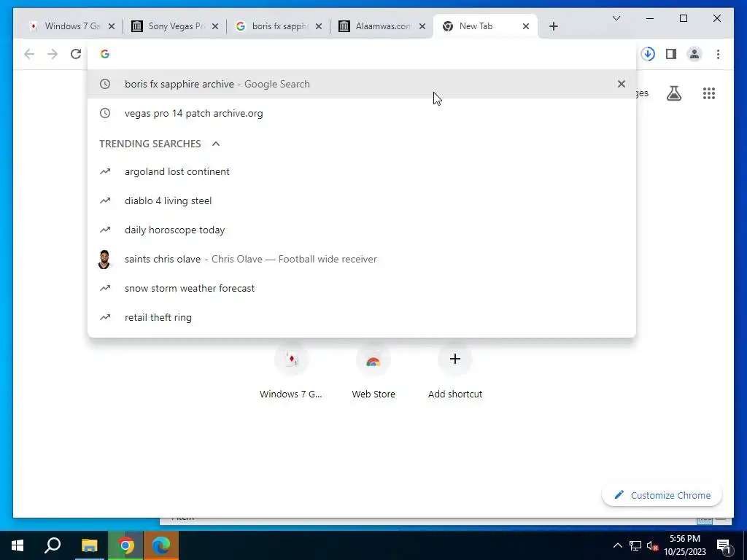Click trending icon beside argoland lost continent

tap(105, 171)
